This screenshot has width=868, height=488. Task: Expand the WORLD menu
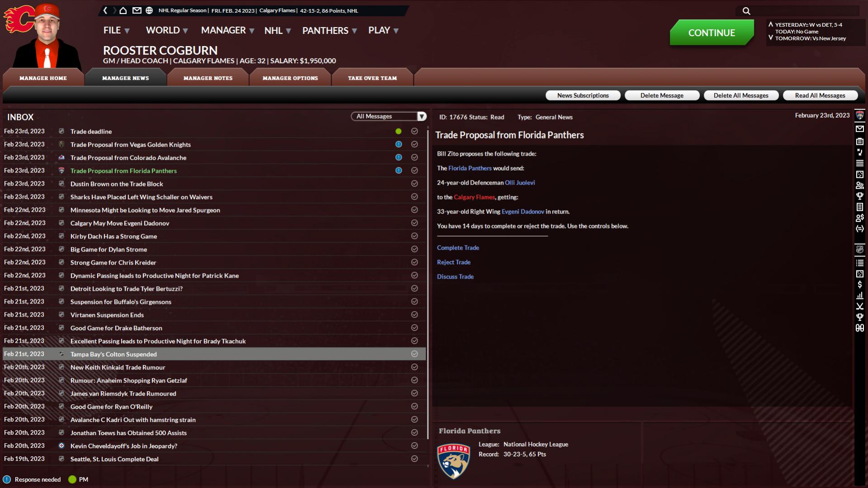pyautogui.click(x=167, y=30)
